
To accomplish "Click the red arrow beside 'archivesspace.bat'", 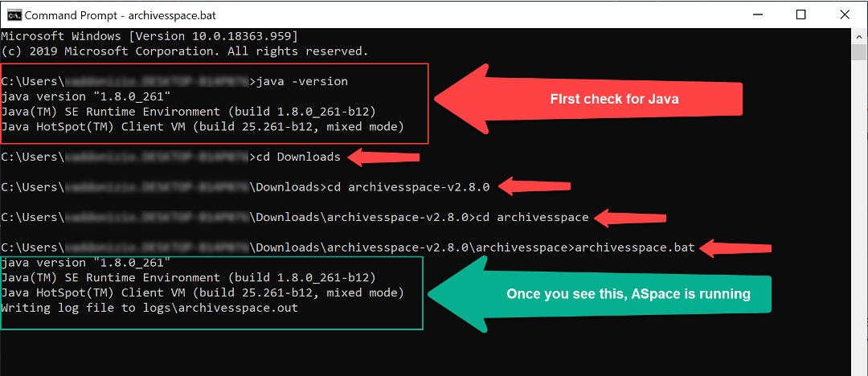I will (739, 247).
